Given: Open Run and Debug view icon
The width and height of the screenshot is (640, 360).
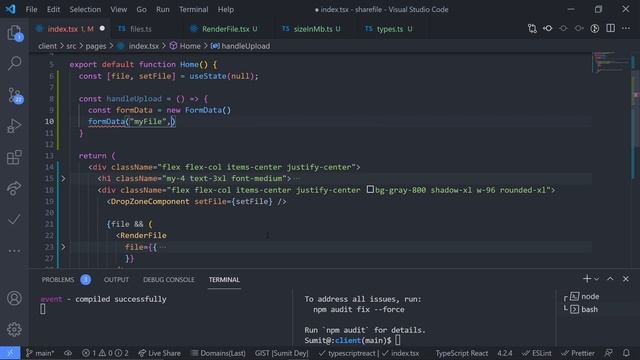Looking at the screenshot, I should click(14, 126).
